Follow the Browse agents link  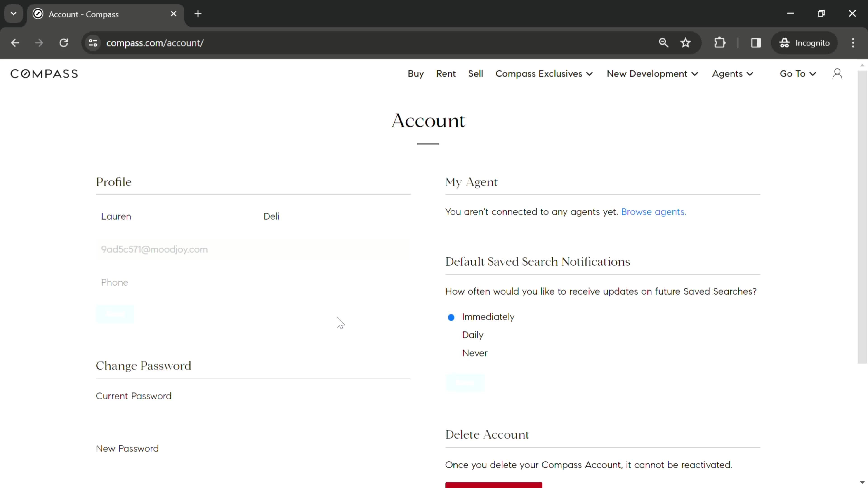[653, 212]
